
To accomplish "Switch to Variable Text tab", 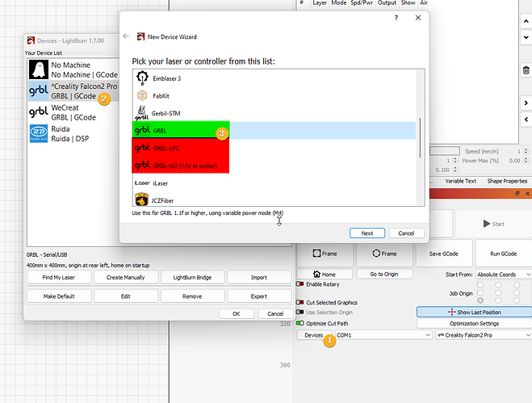I will (x=460, y=181).
